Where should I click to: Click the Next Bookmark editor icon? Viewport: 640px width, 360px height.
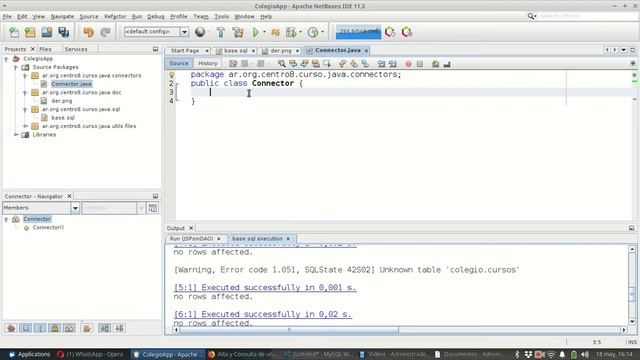coord(354,64)
